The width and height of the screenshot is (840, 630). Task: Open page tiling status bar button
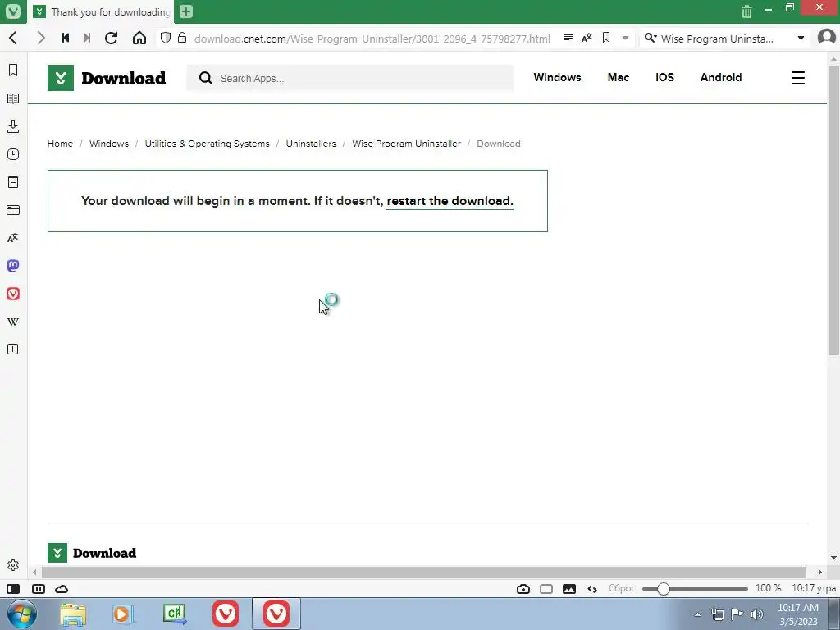point(546,589)
